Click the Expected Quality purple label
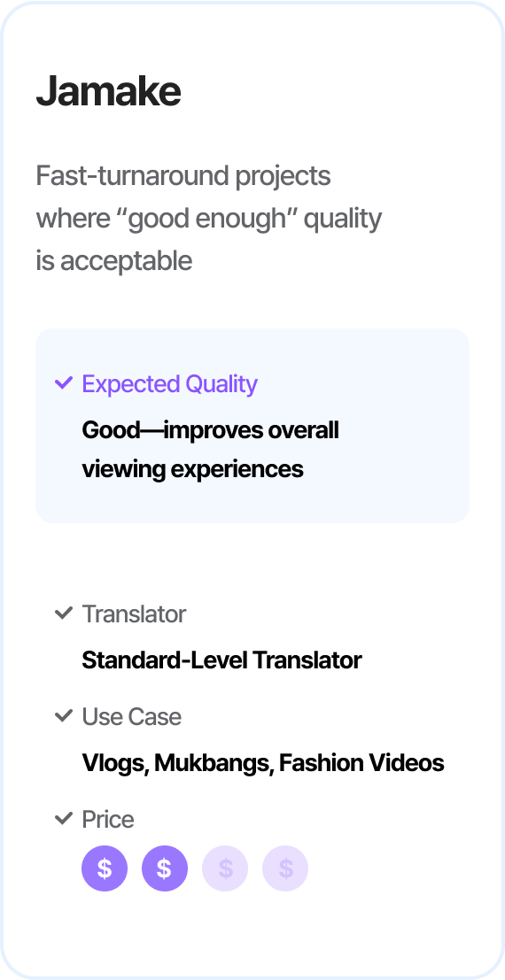505x980 pixels. tap(169, 384)
